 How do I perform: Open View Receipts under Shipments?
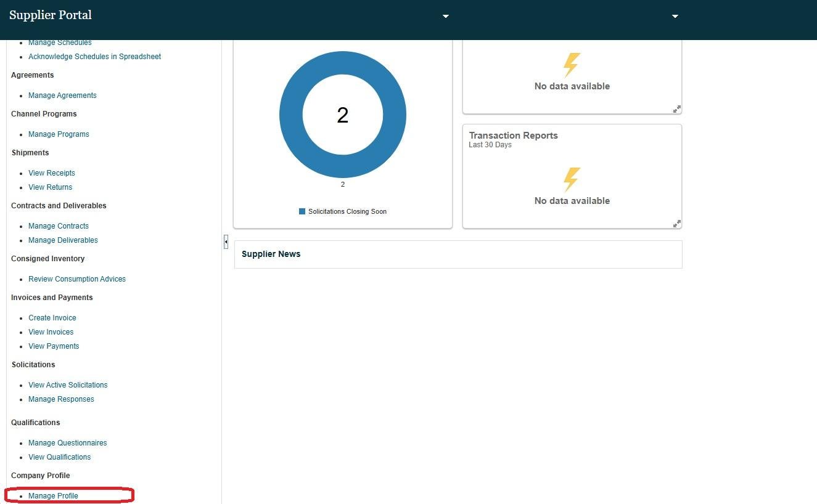pyautogui.click(x=52, y=173)
